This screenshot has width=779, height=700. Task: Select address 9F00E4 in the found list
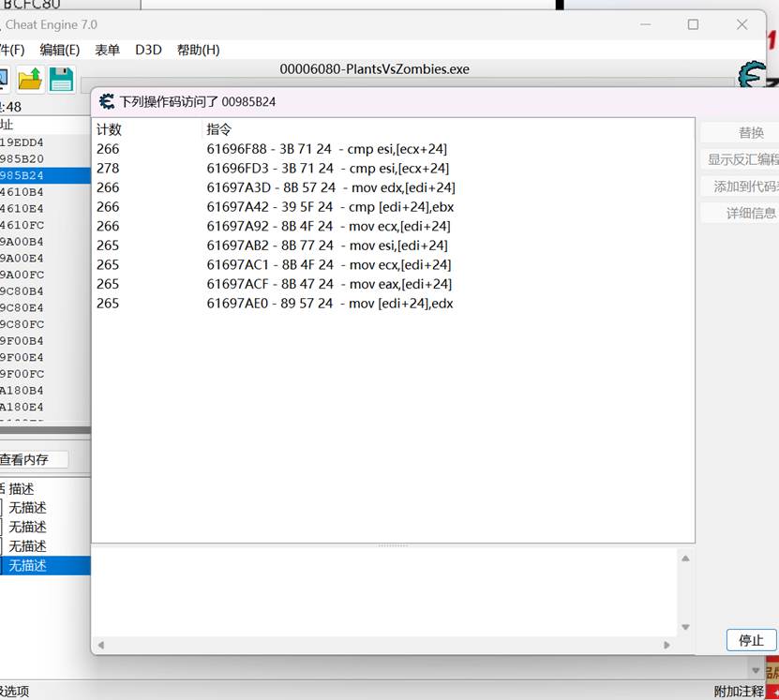point(45,357)
